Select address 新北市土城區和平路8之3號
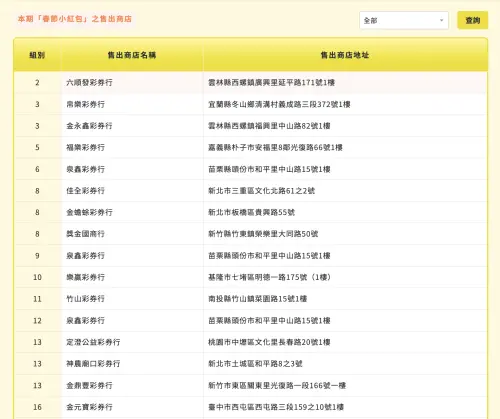500x419 pixels. pyautogui.click(x=255, y=363)
